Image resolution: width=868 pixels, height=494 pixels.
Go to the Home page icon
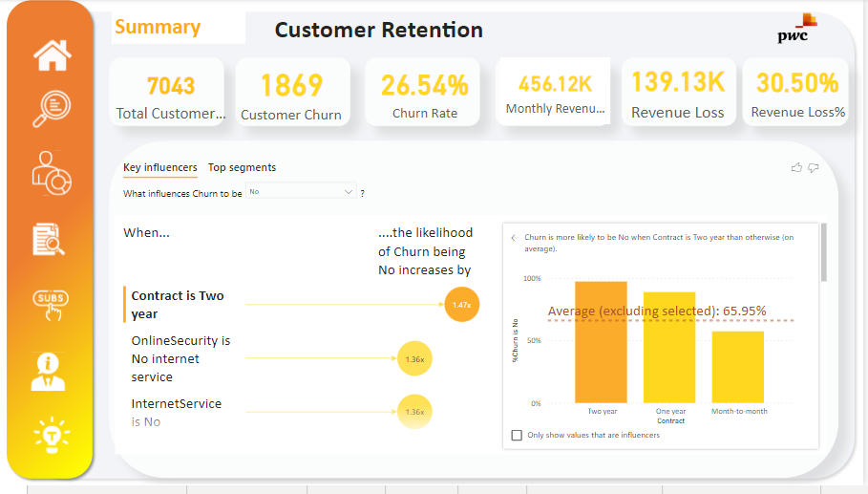(x=52, y=54)
